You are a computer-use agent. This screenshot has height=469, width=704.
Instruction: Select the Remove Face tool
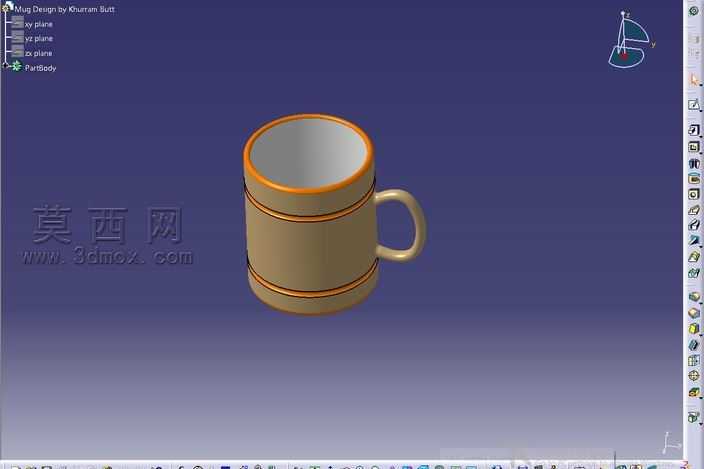pos(694,393)
